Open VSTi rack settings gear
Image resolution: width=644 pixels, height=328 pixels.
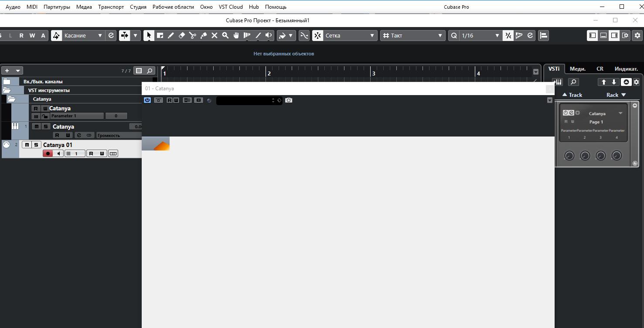click(x=636, y=82)
